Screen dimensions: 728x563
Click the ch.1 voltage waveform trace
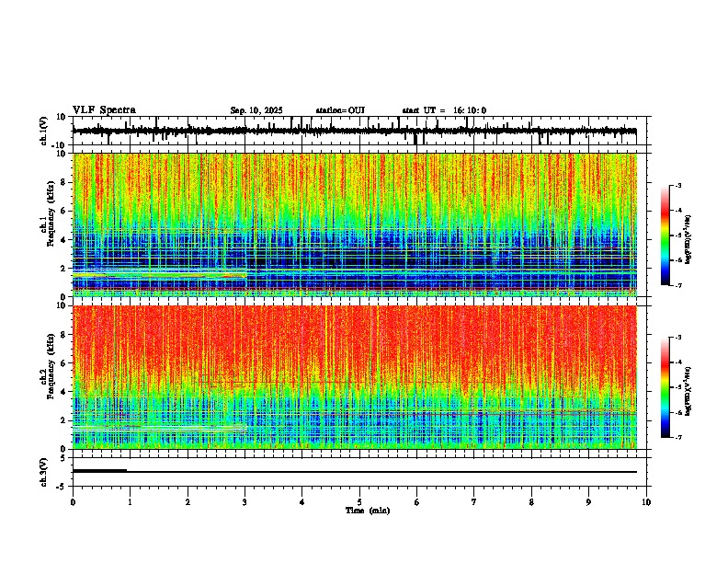354,131
